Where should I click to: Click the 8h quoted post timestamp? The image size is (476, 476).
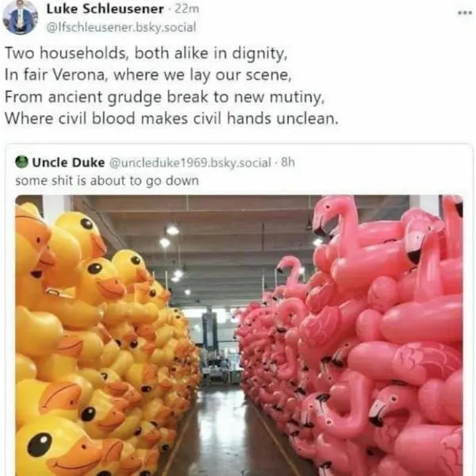click(288, 163)
